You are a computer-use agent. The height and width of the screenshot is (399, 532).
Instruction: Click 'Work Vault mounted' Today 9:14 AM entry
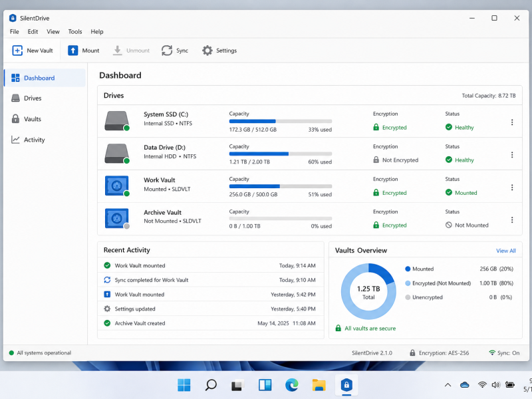point(210,265)
